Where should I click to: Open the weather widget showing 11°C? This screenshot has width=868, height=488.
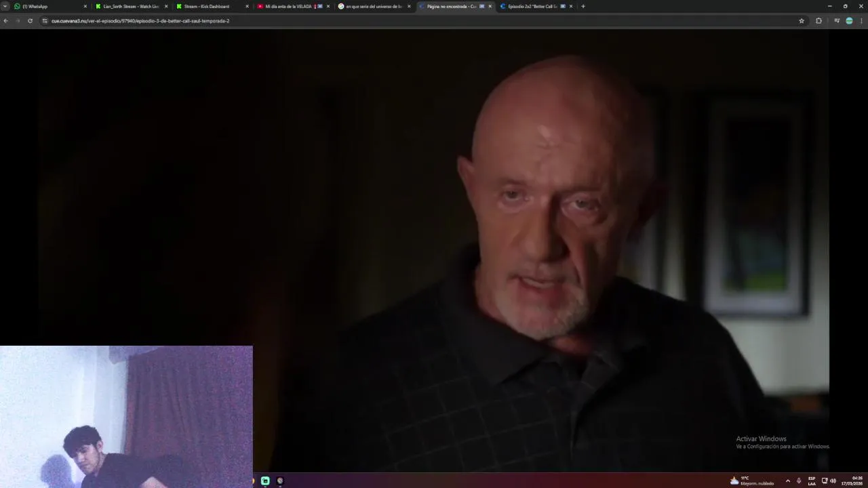(751, 481)
